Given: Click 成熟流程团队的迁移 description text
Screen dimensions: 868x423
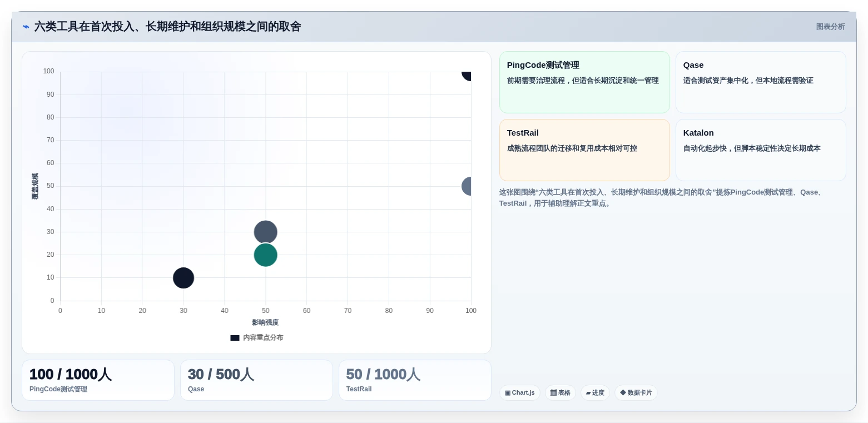Looking at the screenshot, I should (x=572, y=148).
